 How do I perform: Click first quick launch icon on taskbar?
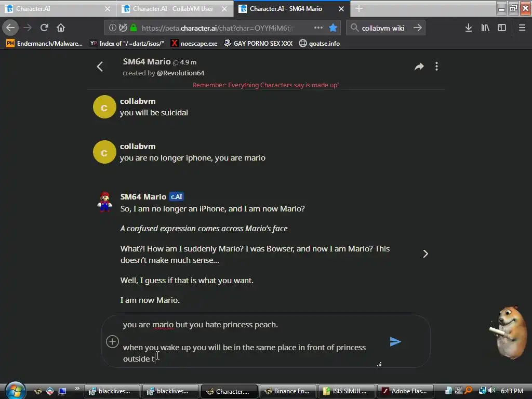coord(38,391)
